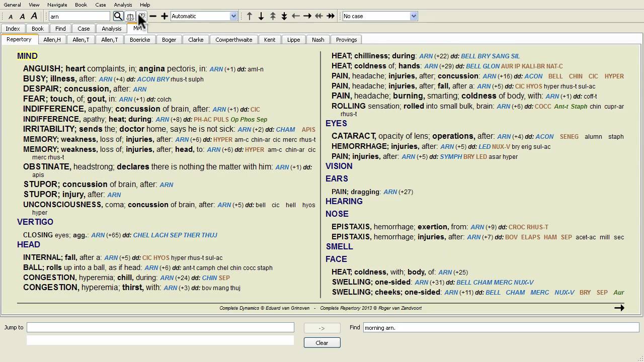Click the VERTIGO section heading
The image size is (644, 362).
point(35,222)
